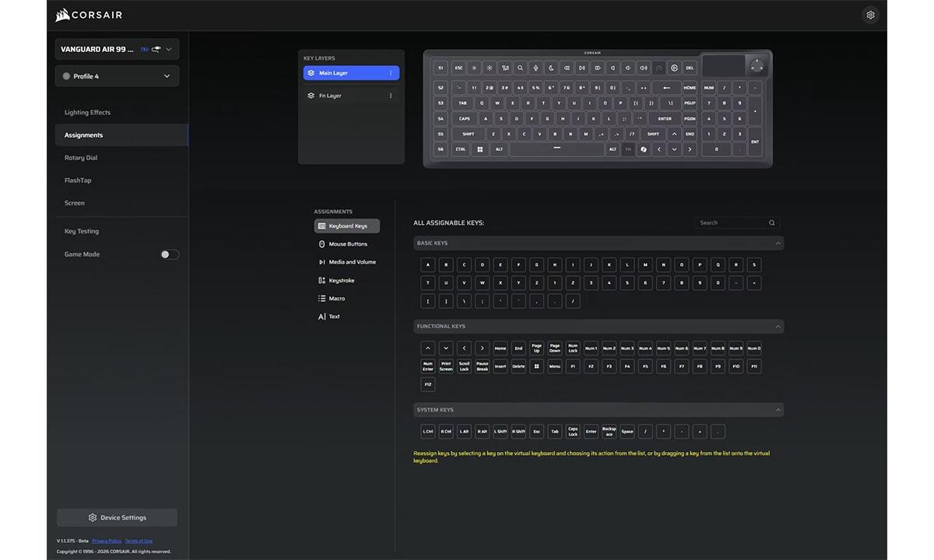Viewport: 934px width, 560px height.
Task: Pick up-arrow key in Functional Keys list
Action: (x=427, y=348)
